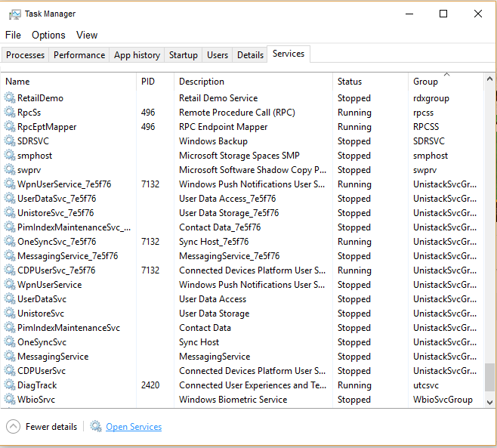Click the gear icon beside MessagingService_7e5f76
Screen dimensions: 497x448
tap(10, 255)
